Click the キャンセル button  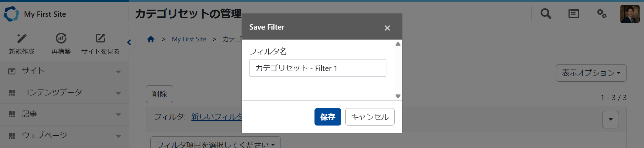coord(370,117)
